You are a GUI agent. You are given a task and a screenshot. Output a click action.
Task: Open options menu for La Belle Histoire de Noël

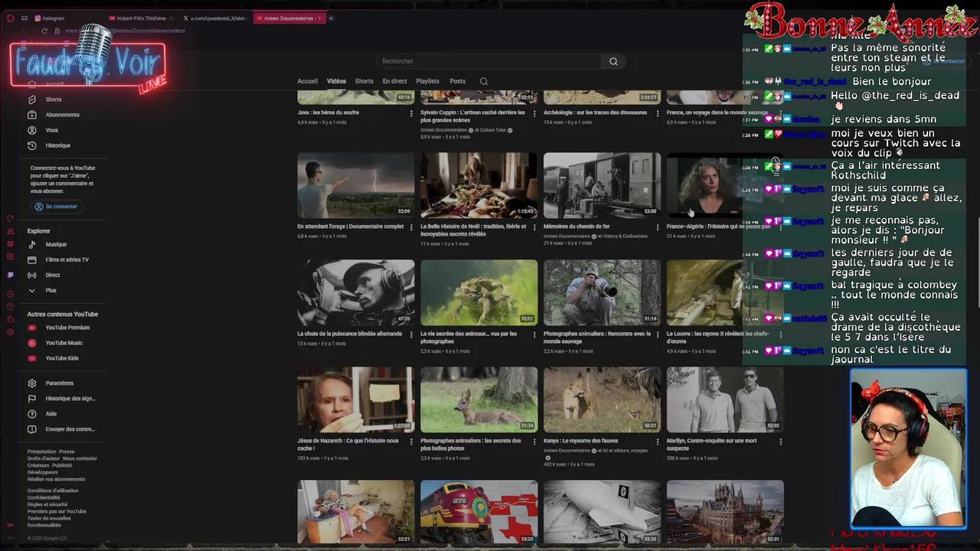click(x=534, y=227)
